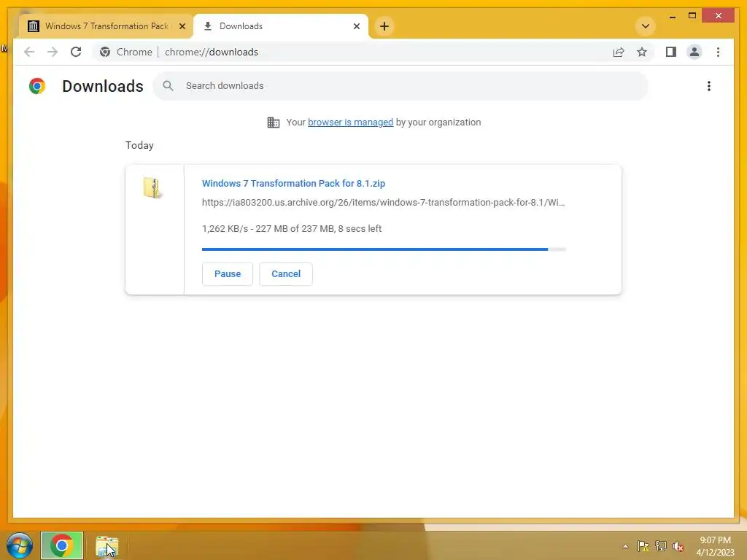
Task: Open a new tab with the plus button
Action: pos(384,26)
